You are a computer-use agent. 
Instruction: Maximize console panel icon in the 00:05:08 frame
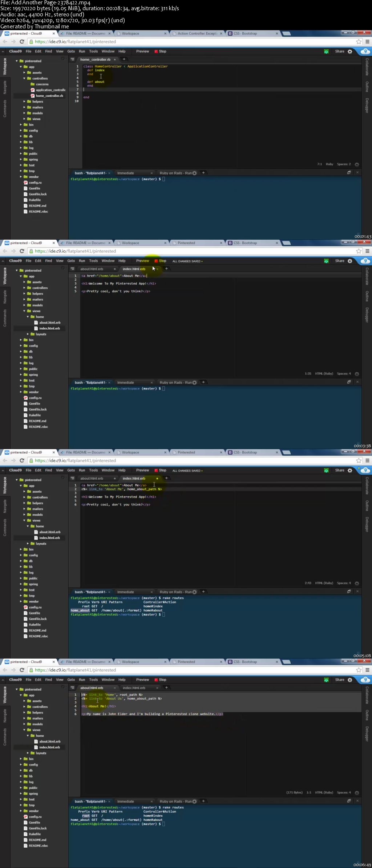coord(349,592)
